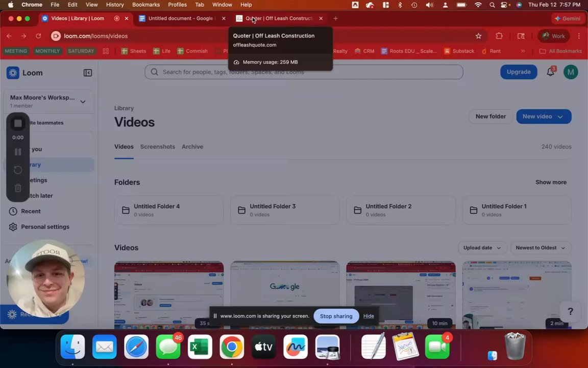Open the Loom logo home link
The width and height of the screenshot is (588, 368).
pos(24,73)
